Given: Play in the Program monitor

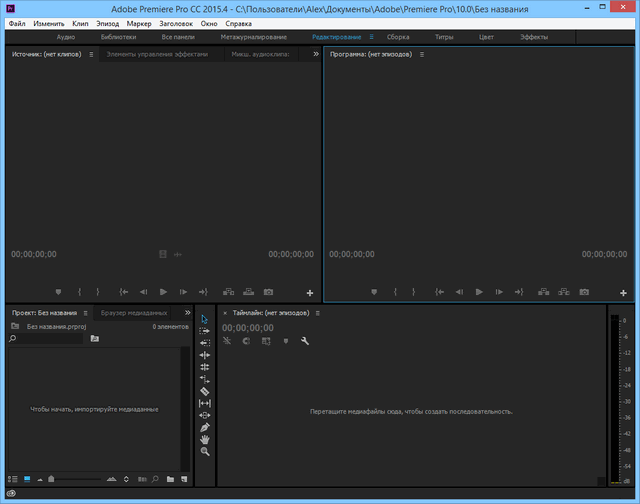Looking at the screenshot, I should pos(479,292).
